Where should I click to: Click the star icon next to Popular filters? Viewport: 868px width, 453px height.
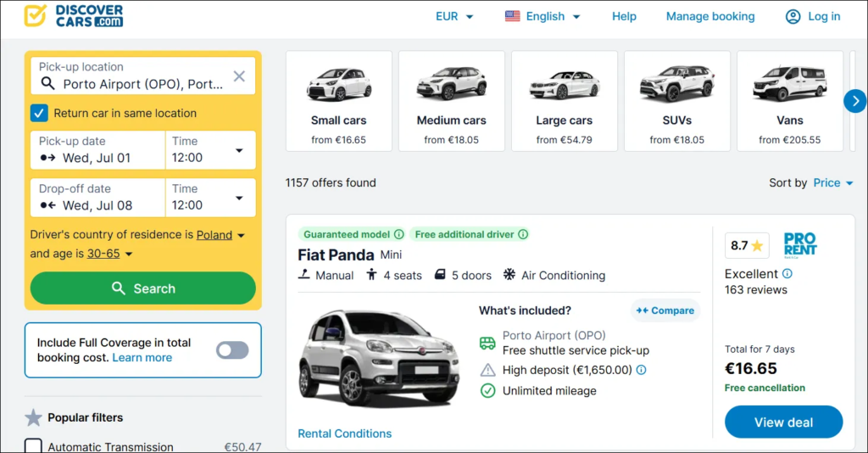click(x=33, y=417)
